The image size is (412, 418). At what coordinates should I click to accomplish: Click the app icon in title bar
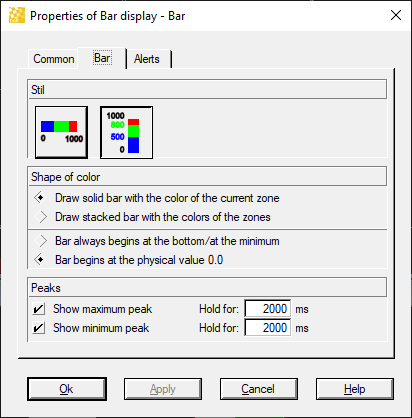[17, 15]
